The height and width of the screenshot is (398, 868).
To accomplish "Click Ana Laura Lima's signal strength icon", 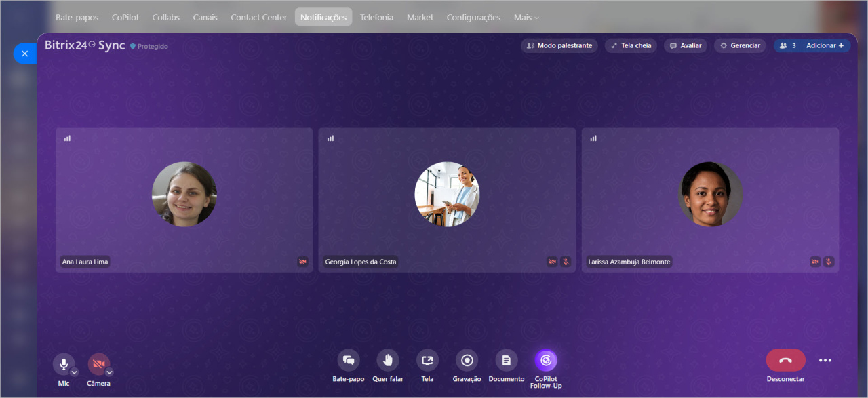I will (67, 138).
